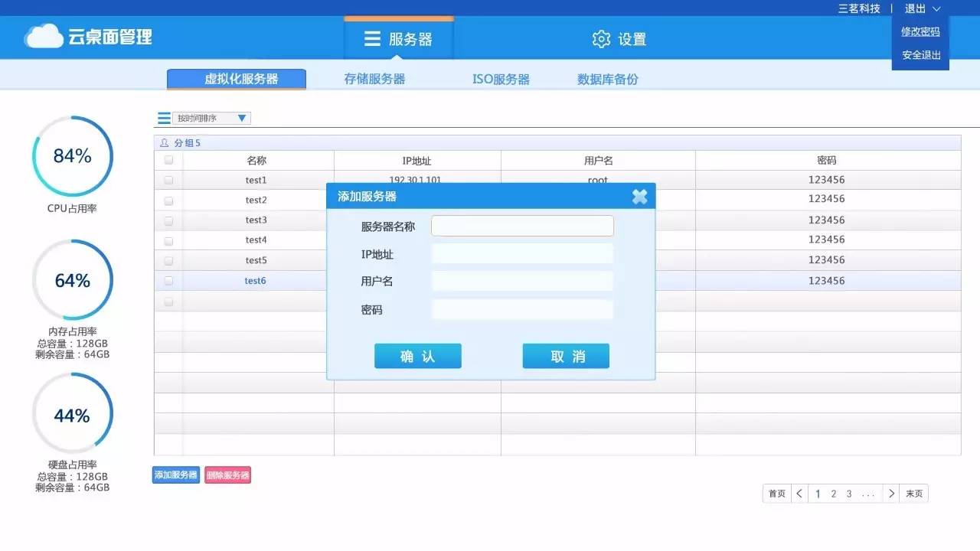Close the 添加服务器 dialog via X icon
This screenshot has height=551, width=980.
click(x=640, y=196)
